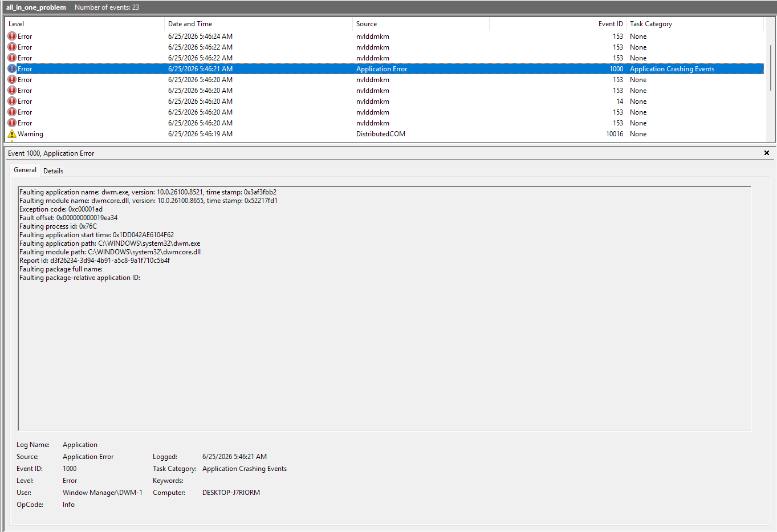Click Event ID 10016 in the list

pyautogui.click(x=615, y=134)
